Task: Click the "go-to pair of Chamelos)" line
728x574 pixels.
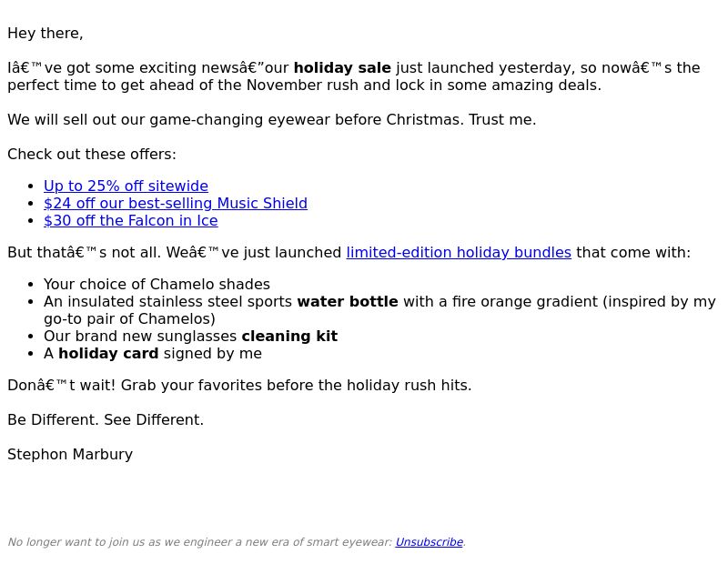Action: pyautogui.click(x=129, y=318)
